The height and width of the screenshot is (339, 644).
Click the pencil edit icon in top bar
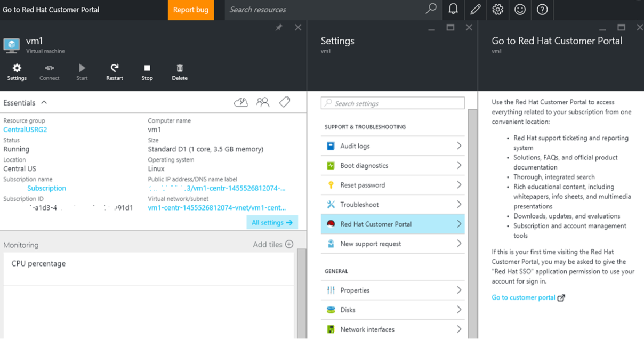476,9
